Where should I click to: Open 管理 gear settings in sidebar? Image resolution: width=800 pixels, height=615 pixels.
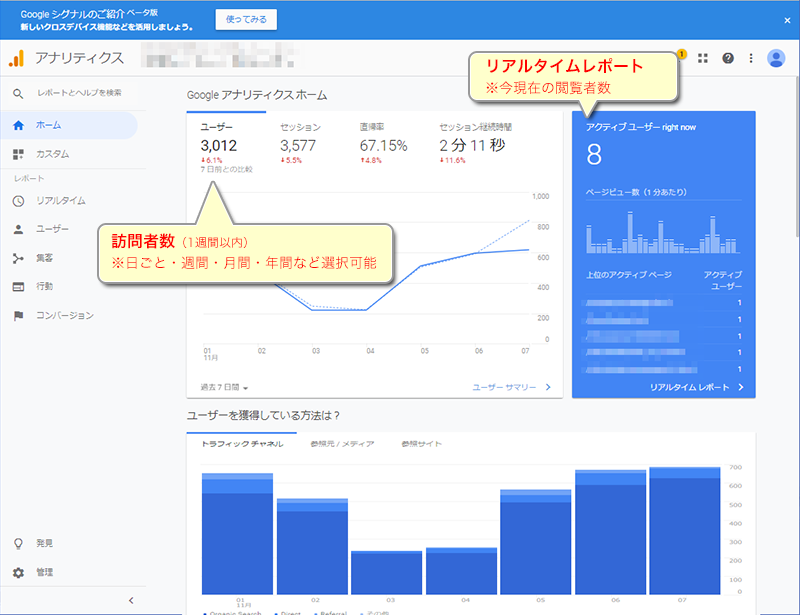pyautogui.click(x=44, y=573)
